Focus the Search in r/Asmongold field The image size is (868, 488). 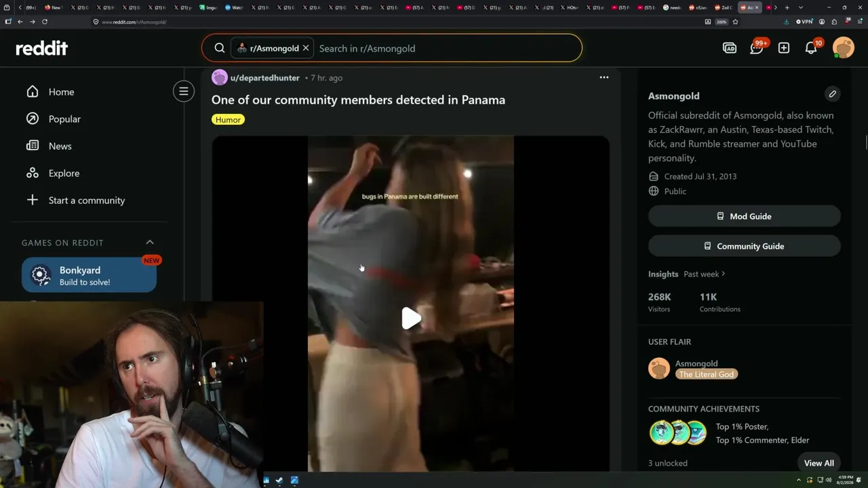click(x=448, y=48)
